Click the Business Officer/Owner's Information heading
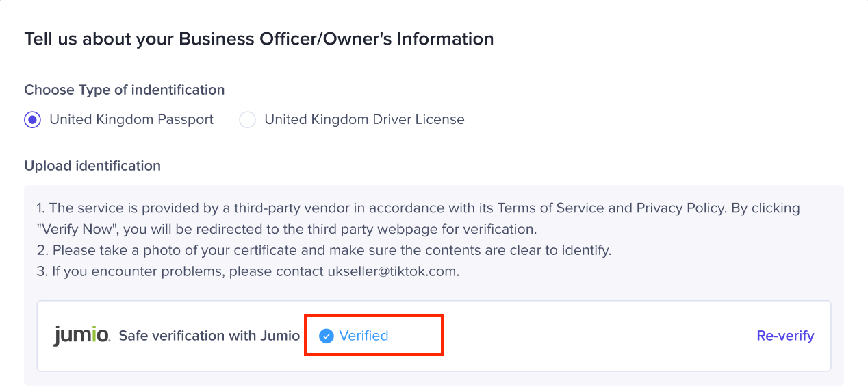Screen dimensions: 868x392 (259, 39)
